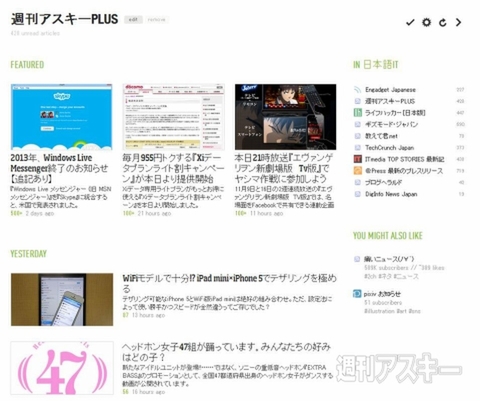
Task: Click the remove button beside feed title
Action: point(156,20)
